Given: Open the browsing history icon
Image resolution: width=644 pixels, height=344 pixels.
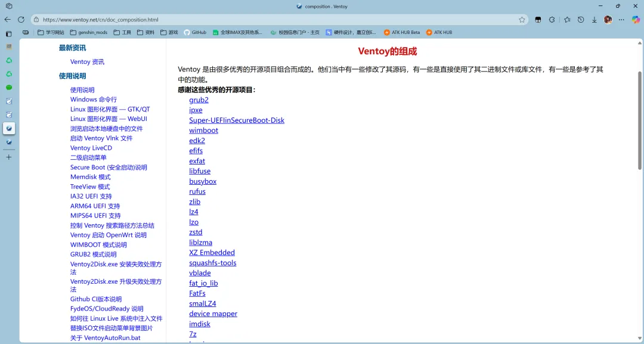Looking at the screenshot, I should 581,19.
